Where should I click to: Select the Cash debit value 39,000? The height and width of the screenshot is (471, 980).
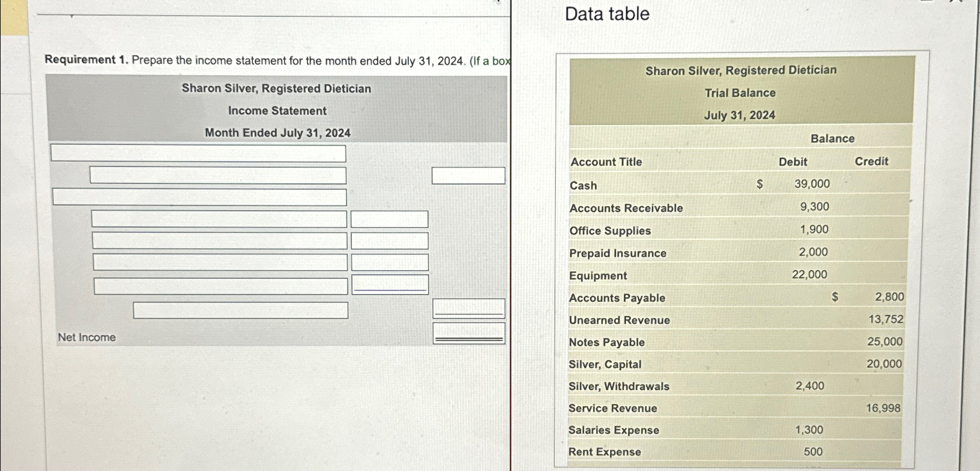812,184
